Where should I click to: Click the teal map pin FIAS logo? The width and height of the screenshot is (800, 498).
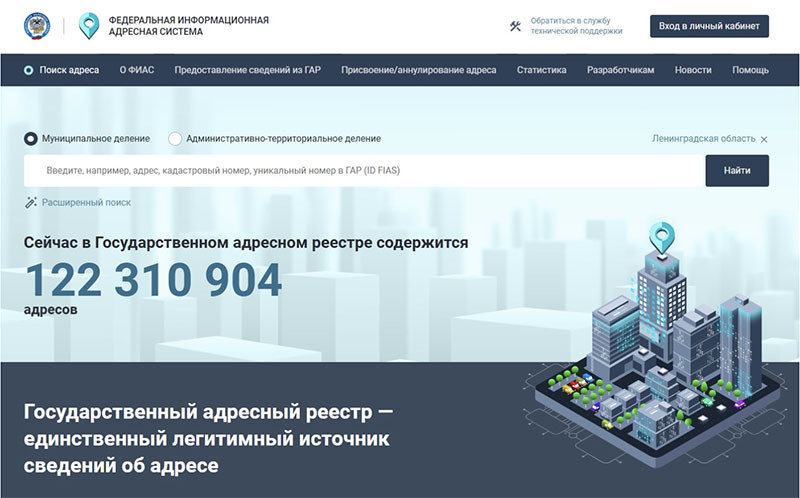tap(89, 26)
